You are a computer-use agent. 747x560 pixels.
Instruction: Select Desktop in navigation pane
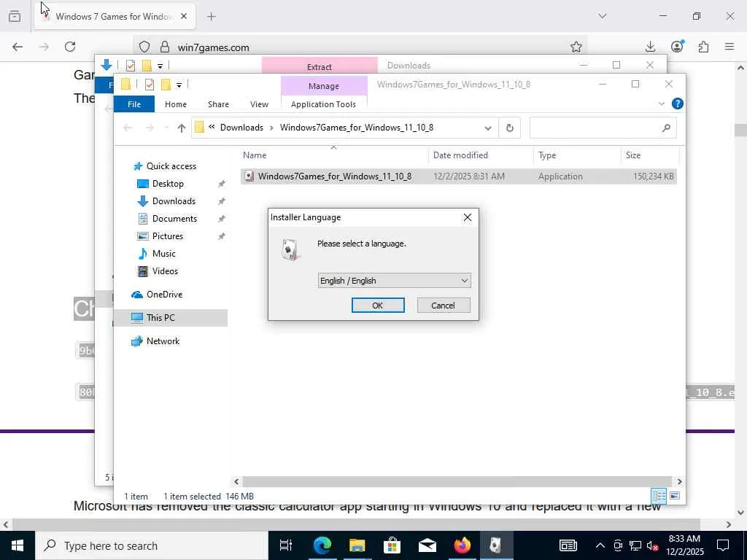(168, 183)
